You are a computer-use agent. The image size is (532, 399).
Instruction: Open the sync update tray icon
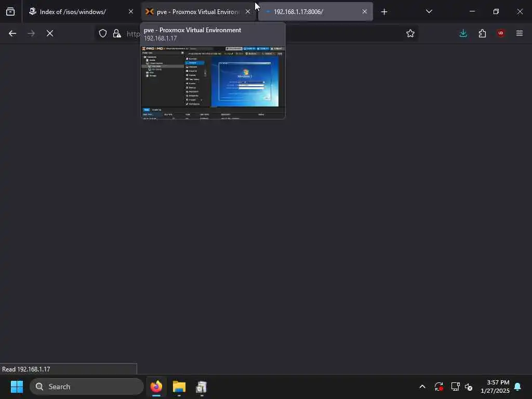(x=438, y=387)
